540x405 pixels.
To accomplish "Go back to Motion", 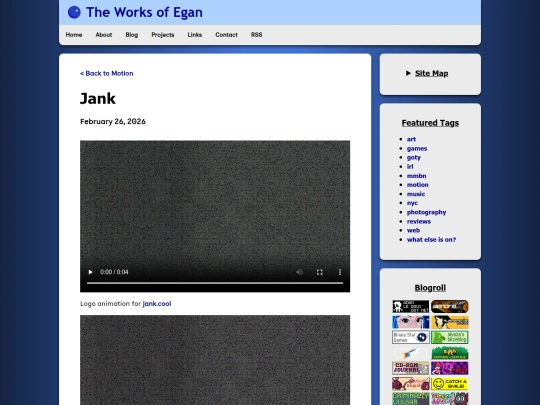I will click(106, 73).
